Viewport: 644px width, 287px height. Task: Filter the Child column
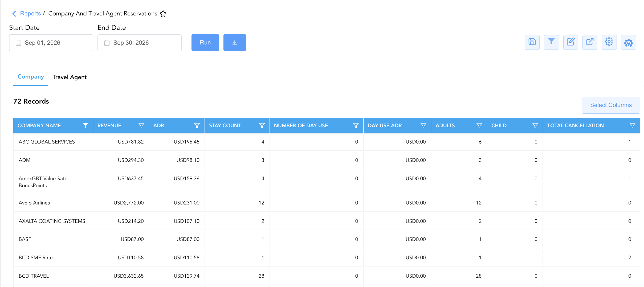pyautogui.click(x=535, y=126)
